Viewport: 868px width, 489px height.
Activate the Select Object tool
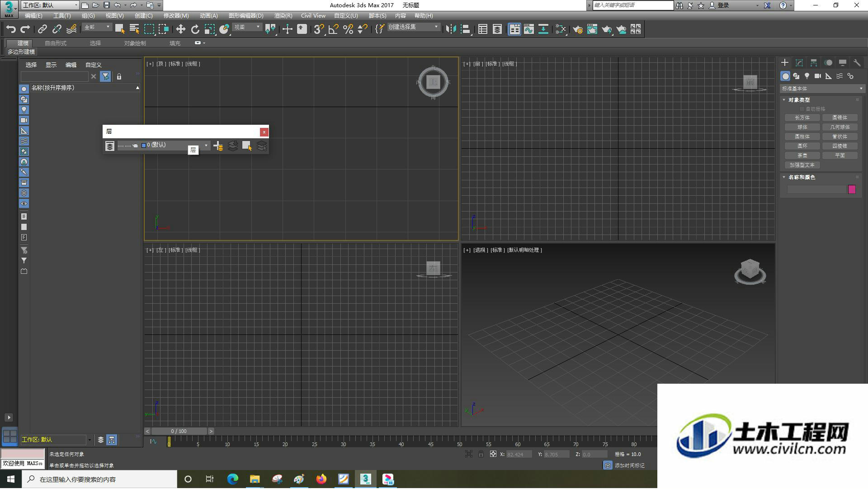click(120, 29)
